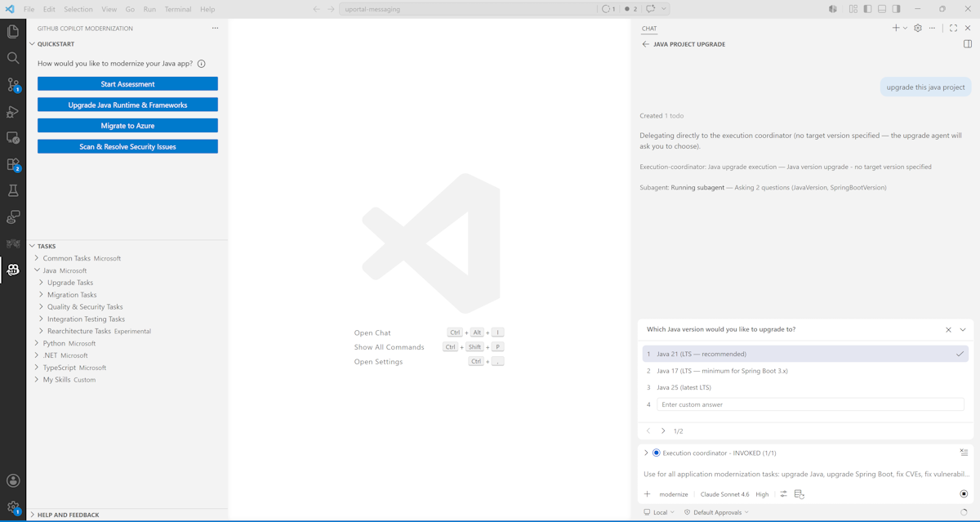The height and width of the screenshot is (522, 980).
Task: Start a new chat with plus icon
Action: [x=896, y=28]
